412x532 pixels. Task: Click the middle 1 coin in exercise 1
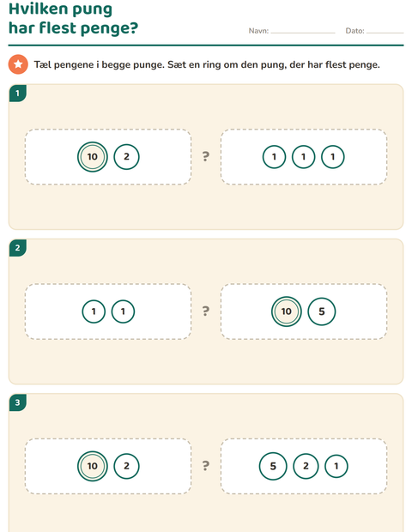[303, 157]
